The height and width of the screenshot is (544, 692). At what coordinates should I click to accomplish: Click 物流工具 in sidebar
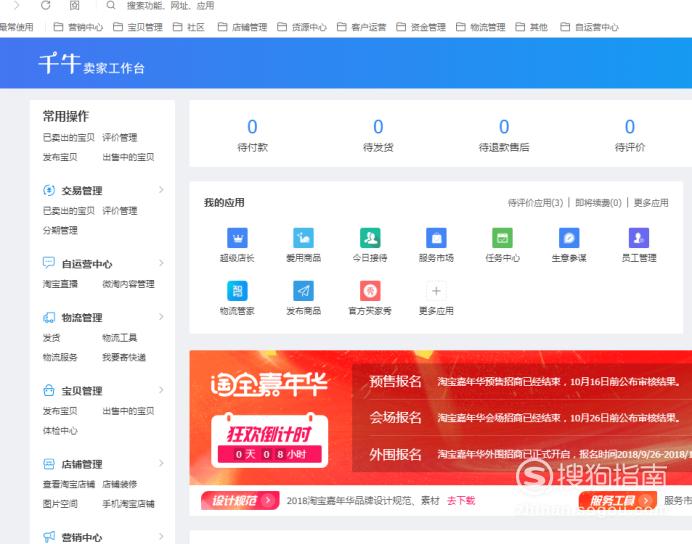pos(120,338)
